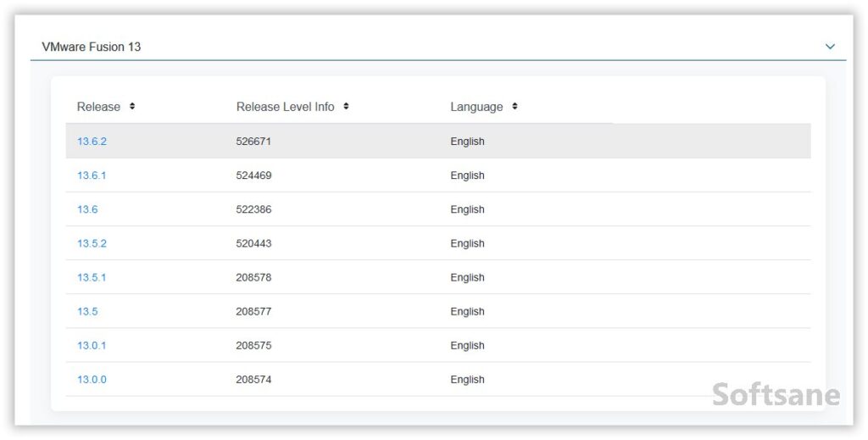Click English in the 13.6.2 row
Image resolution: width=868 pixels, height=440 pixels.
pos(467,142)
